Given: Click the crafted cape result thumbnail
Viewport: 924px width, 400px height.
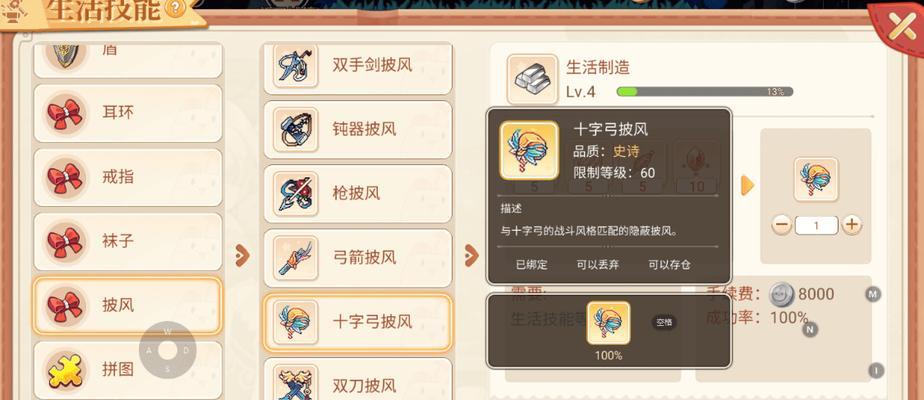Looking at the screenshot, I should tap(816, 179).
